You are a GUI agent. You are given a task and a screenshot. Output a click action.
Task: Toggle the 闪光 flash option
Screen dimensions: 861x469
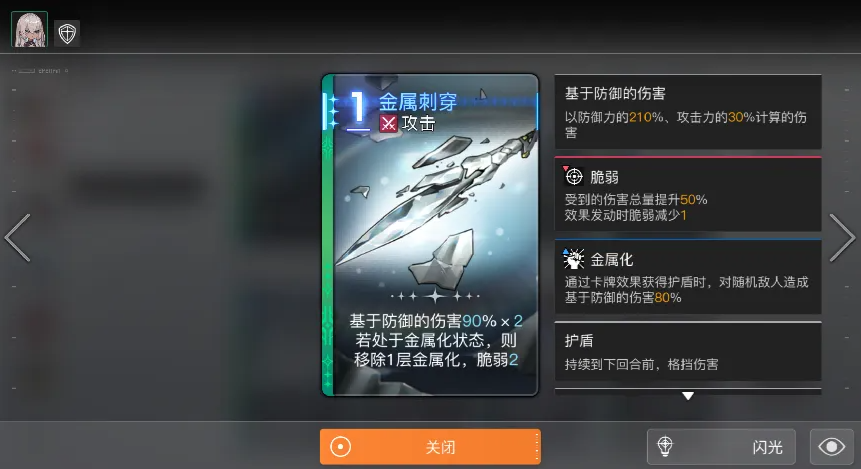pyautogui.click(x=721, y=446)
